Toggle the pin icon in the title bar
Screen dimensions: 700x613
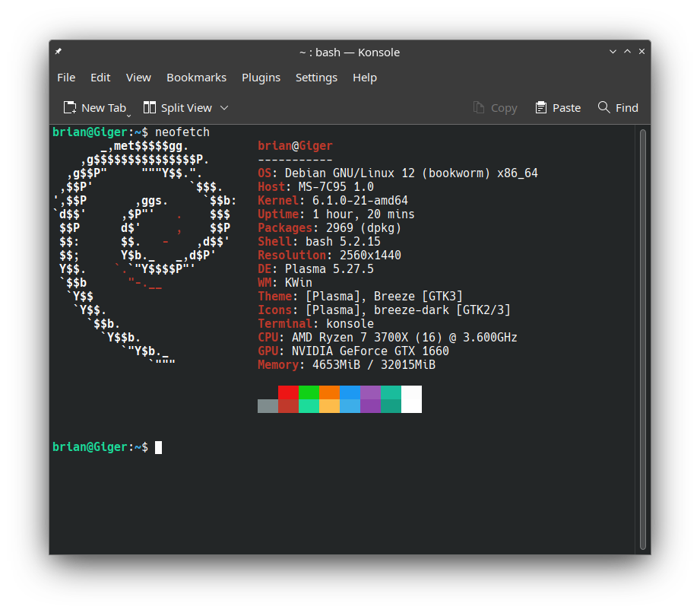tap(59, 52)
